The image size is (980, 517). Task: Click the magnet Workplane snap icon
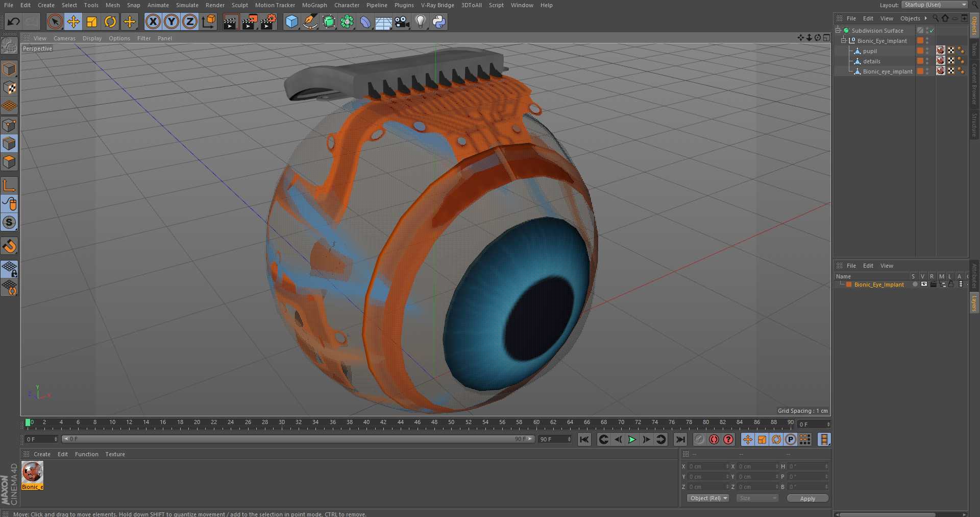[x=9, y=246]
